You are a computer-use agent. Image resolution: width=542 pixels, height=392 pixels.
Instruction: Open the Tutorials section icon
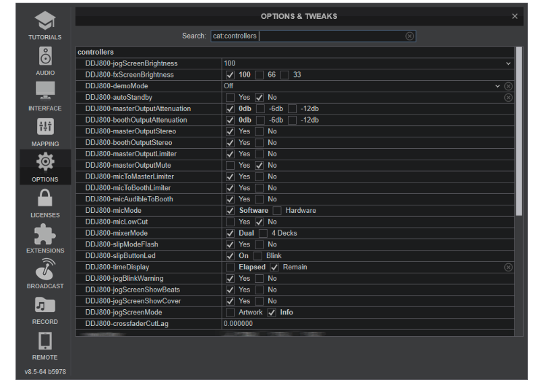tap(45, 20)
